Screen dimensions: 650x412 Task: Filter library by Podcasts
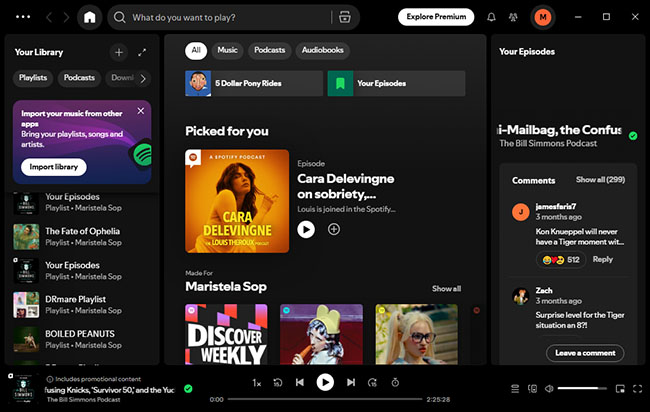pos(79,78)
